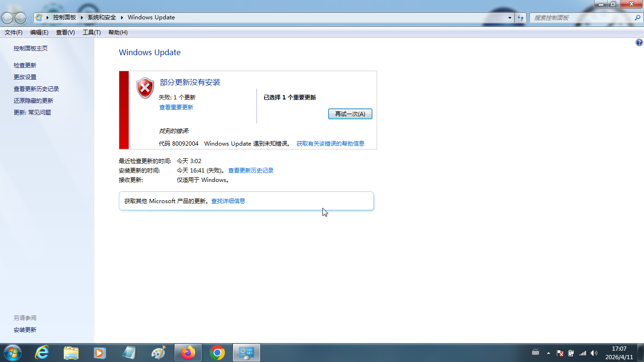This screenshot has width=644, height=362.
Task: Expand the address bar history dropdown
Action: coord(510,17)
